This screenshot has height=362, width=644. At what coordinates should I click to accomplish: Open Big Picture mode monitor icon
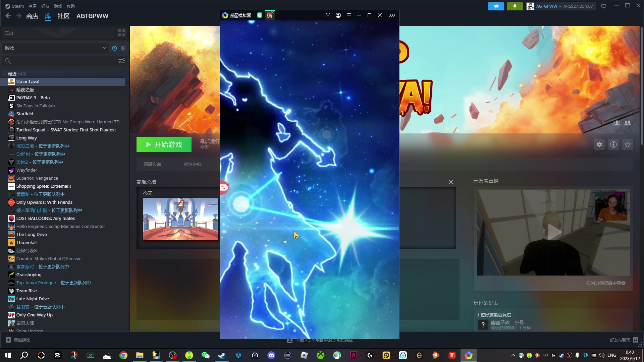click(x=604, y=6)
